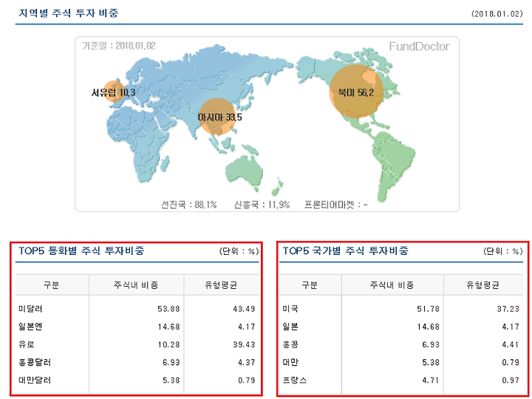Select the '대만달러' row label
Image resolution: width=532 pixels, height=399 pixels.
click(35, 380)
